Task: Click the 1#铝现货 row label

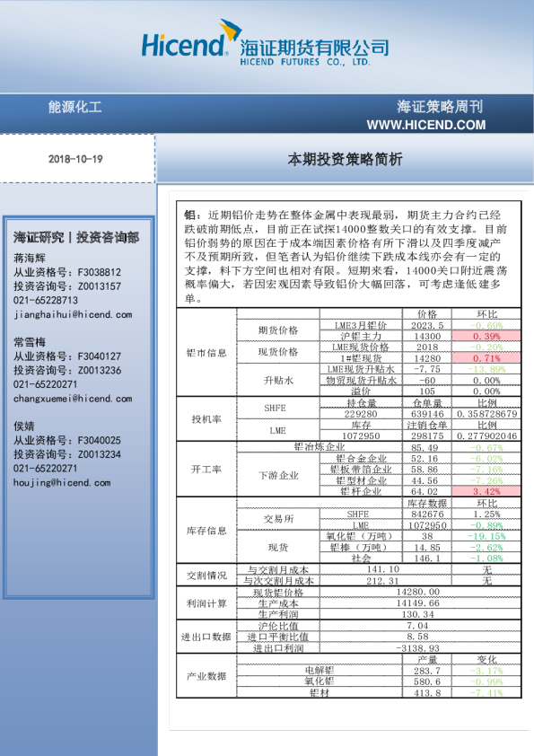Action: pos(361,358)
